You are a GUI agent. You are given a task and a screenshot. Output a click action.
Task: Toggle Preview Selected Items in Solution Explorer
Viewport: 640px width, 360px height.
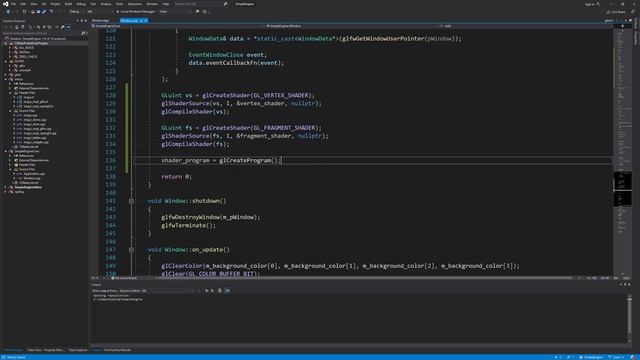coord(68,27)
